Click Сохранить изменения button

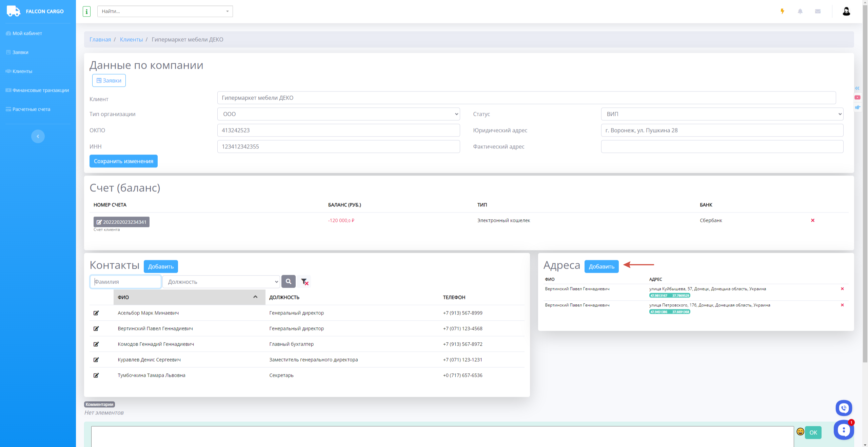tap(123, 161)
